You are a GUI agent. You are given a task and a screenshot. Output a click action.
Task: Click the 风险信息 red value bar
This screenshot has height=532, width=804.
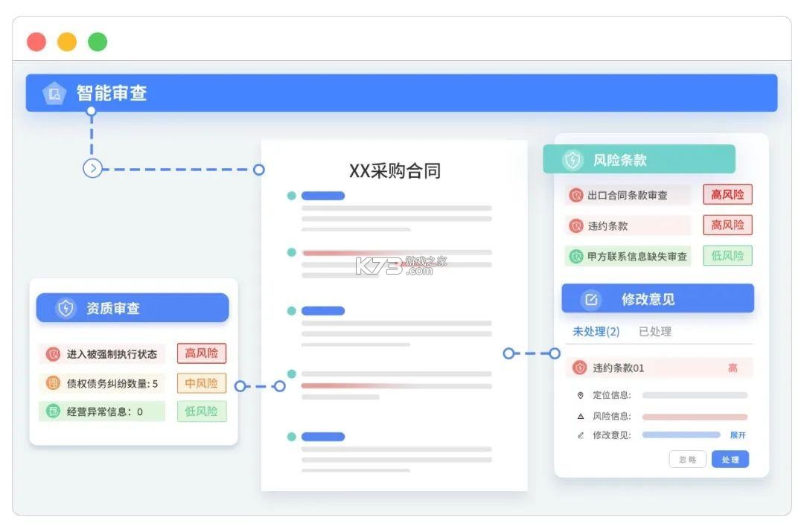(x=695, y=417)
